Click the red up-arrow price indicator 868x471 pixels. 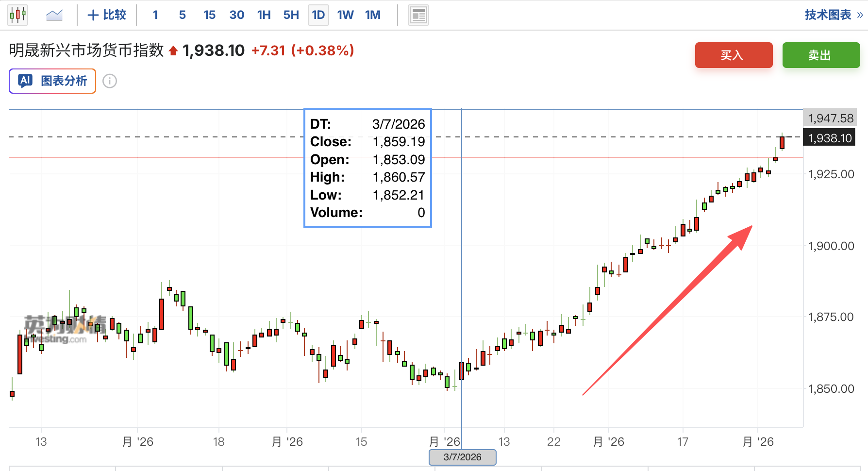click(x=173, y=51)
